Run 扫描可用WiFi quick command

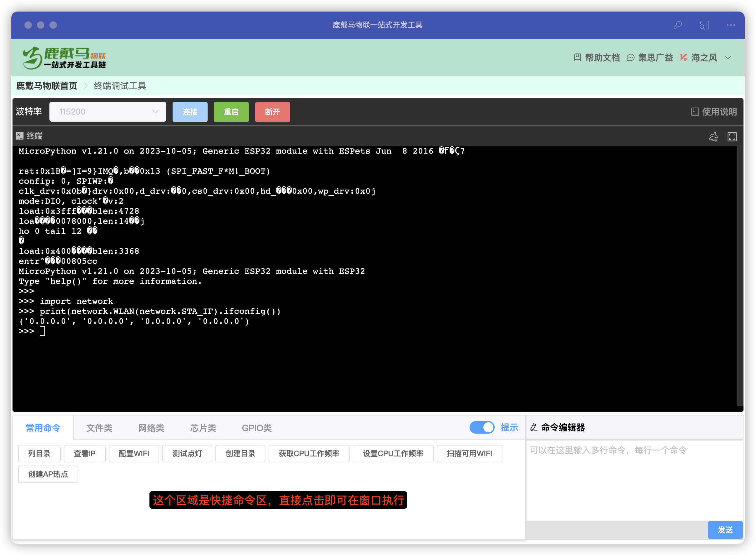[x=469, y=453]
